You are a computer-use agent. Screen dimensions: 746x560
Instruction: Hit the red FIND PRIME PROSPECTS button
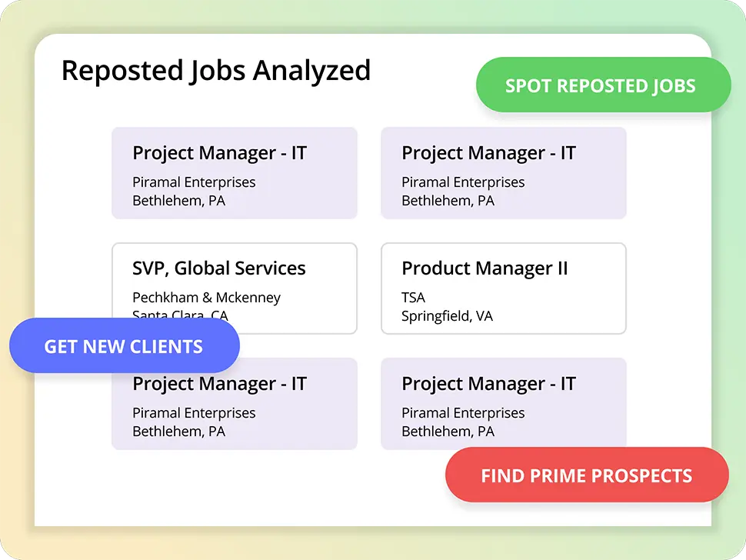(587, 475)
